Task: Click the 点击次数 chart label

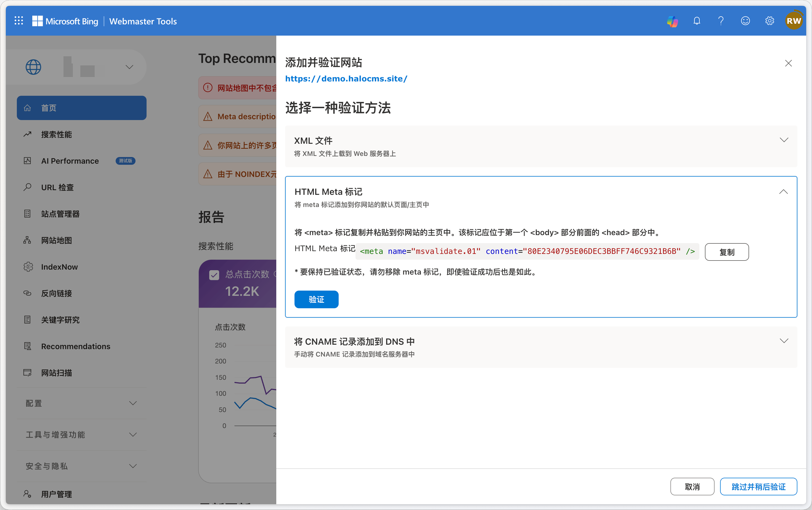Action: pos(230,327)
